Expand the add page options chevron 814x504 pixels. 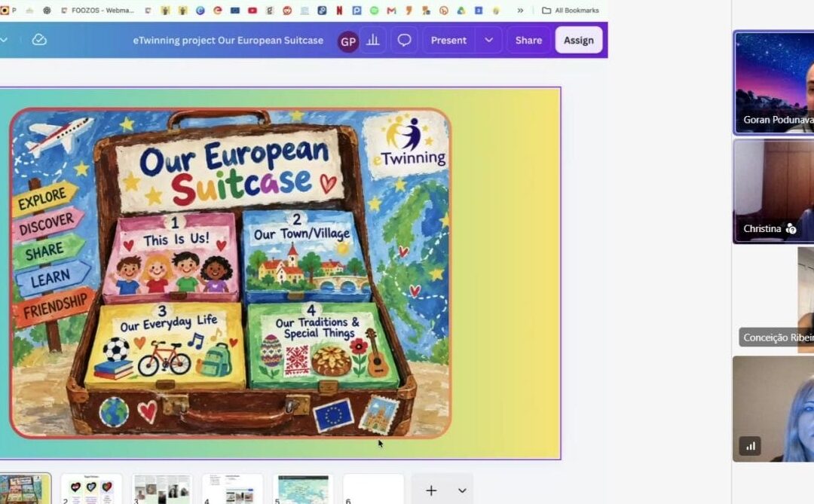pyautogui.click(x=462, y=490)
